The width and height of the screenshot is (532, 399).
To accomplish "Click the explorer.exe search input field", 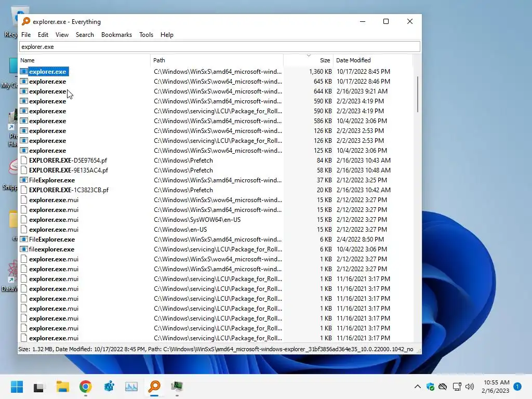I will pos(220,47).
